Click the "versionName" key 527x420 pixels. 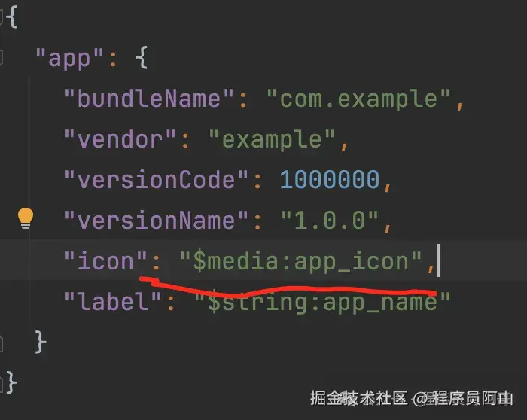[156, 220]
